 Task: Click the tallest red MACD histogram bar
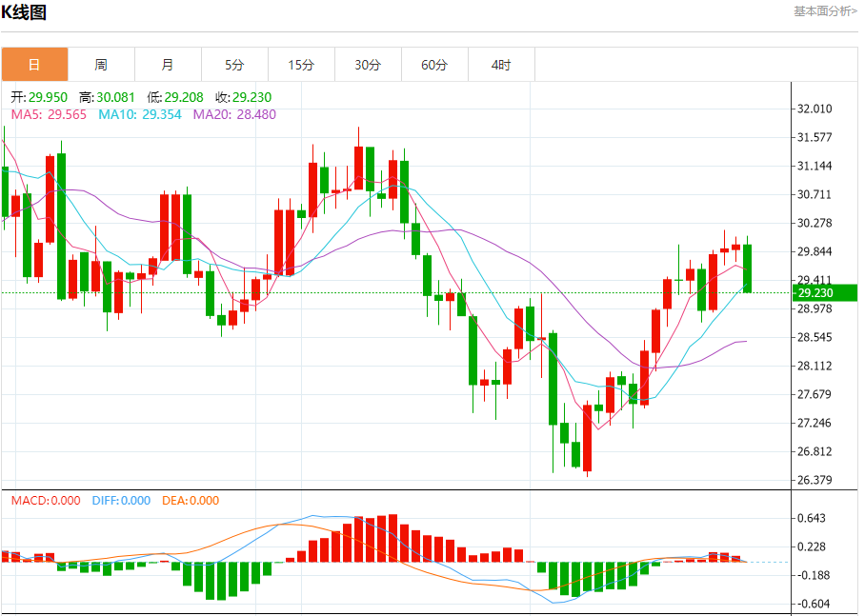coord(392,538)
